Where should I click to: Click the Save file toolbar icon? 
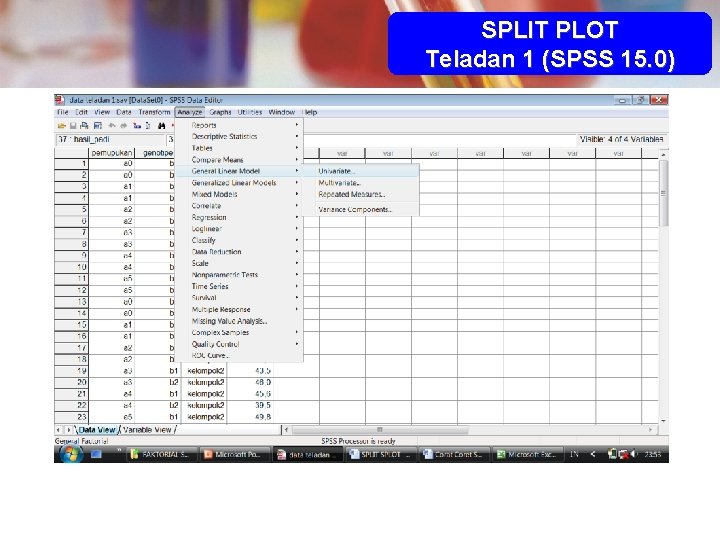pos(73,125)
